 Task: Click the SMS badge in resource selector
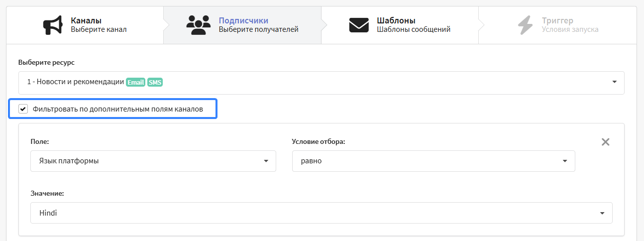[x=155, y=83]
